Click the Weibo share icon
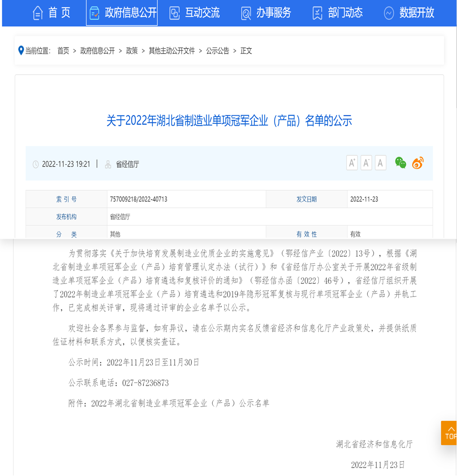Screen dimensions: 457x476 click(x=418, y=163)
